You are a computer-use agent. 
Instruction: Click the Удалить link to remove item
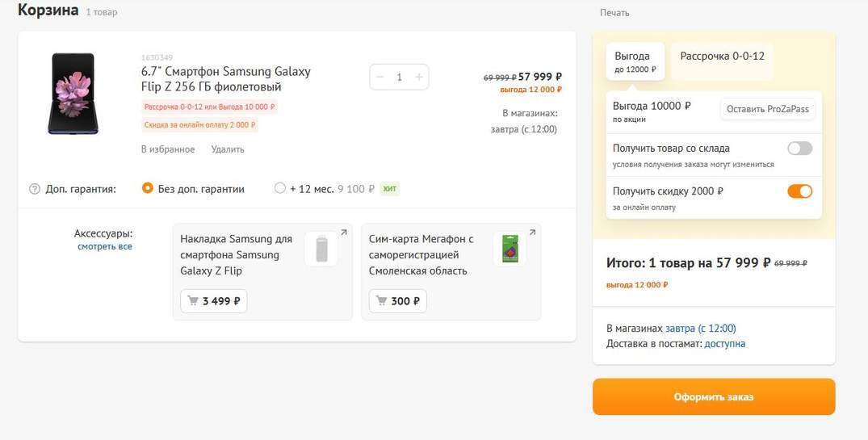[x=228, y=149]
